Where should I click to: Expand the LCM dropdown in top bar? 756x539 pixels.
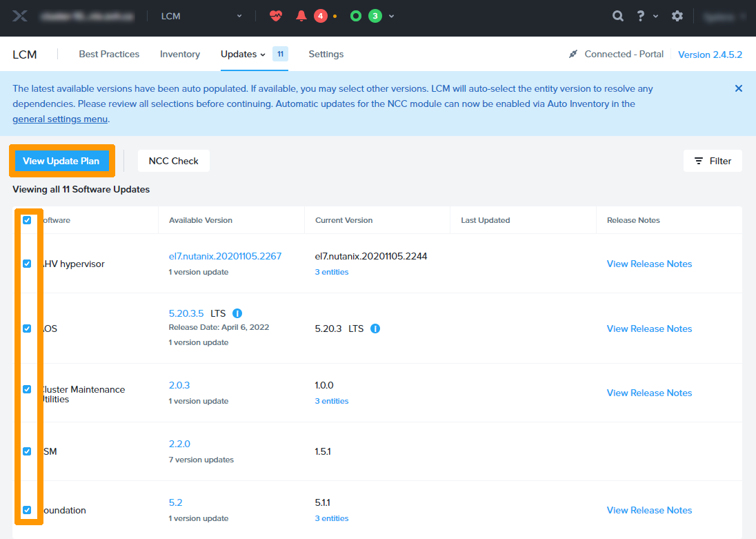[239, 16]
